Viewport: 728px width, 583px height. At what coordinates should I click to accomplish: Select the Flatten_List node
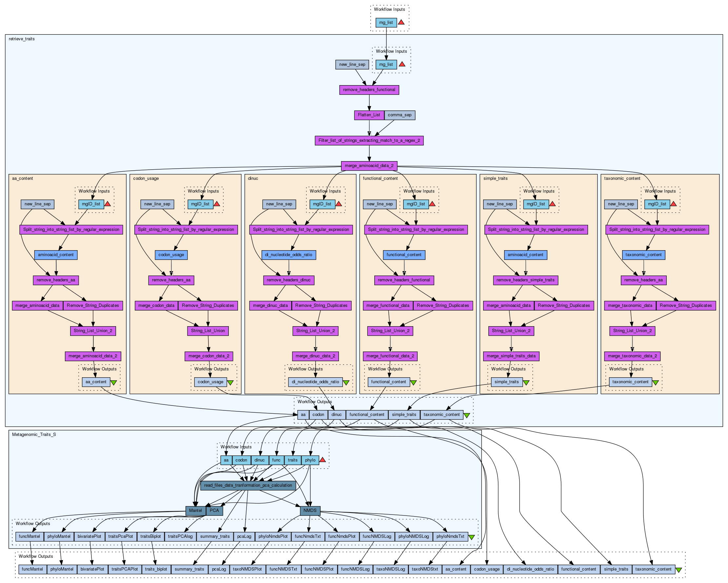click(x=369, y=115)
